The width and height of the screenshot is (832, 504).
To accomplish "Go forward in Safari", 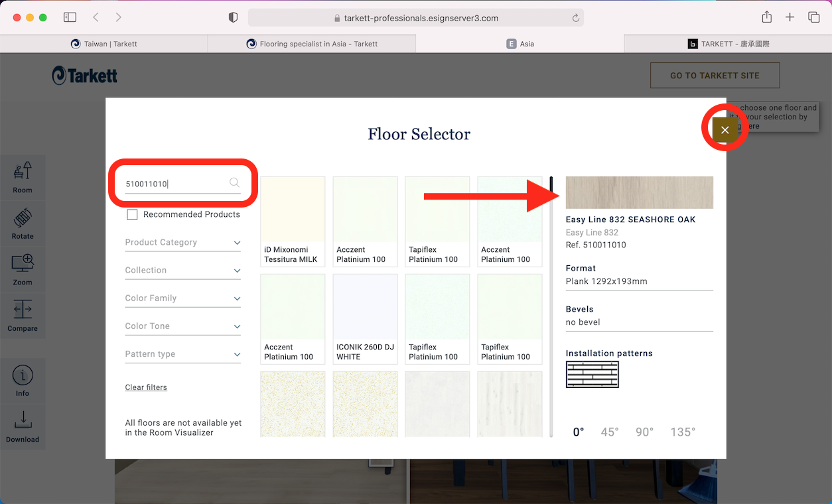I will tap(118, 17).
